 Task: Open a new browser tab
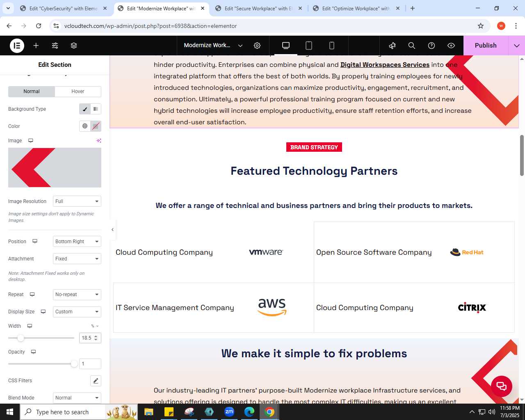tap(413, 8)
